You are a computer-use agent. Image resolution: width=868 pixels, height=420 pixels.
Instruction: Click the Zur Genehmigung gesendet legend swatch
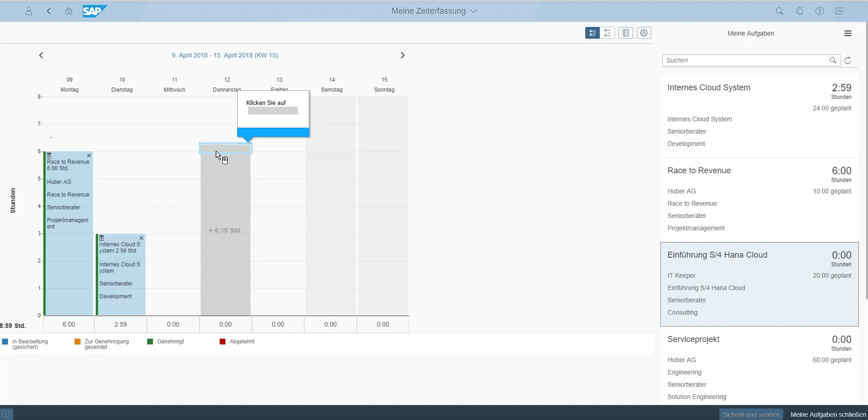[78, 342]
